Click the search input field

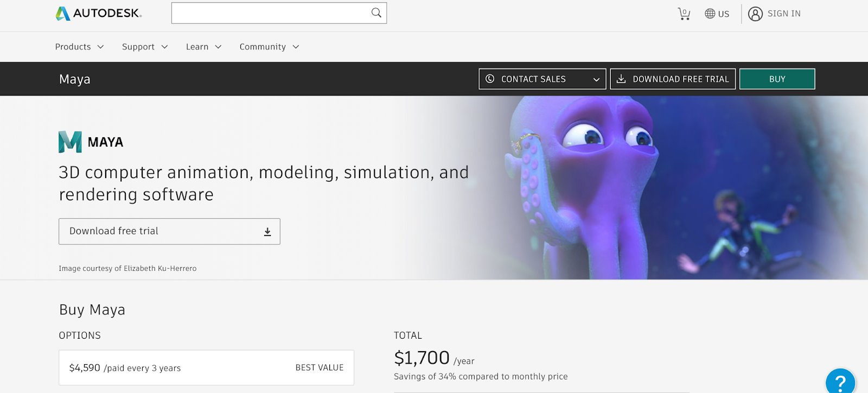tap(279, 13)
